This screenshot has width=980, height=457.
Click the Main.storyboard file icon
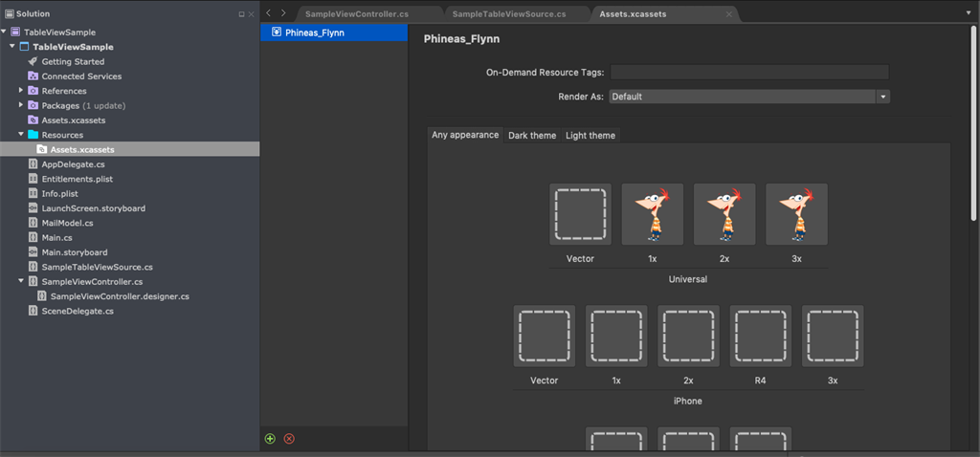[x=33, y=252]
